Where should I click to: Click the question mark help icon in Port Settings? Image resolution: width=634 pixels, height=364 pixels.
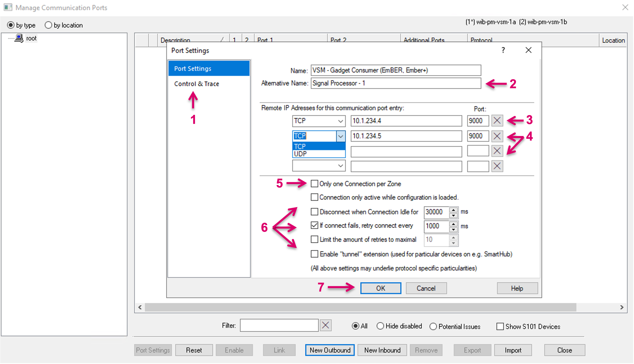[503, 50]
